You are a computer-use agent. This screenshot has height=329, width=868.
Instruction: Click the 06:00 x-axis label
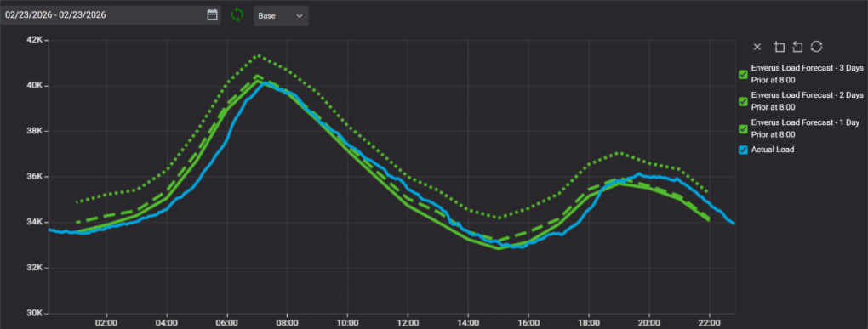[227, 322]
